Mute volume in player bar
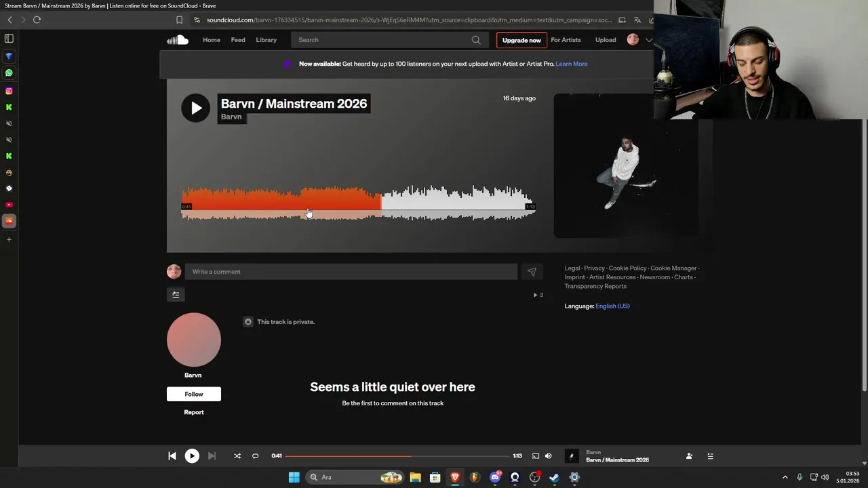The width and height of the screenshot is (868, 488). (549, 456)
